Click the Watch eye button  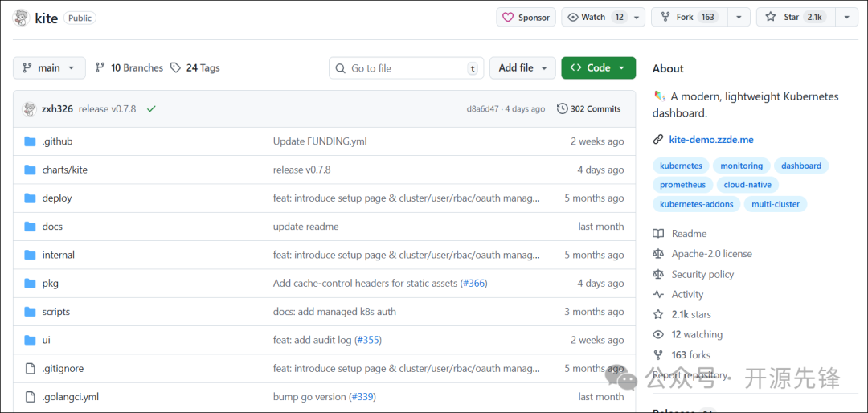click(x=595, y=17)
